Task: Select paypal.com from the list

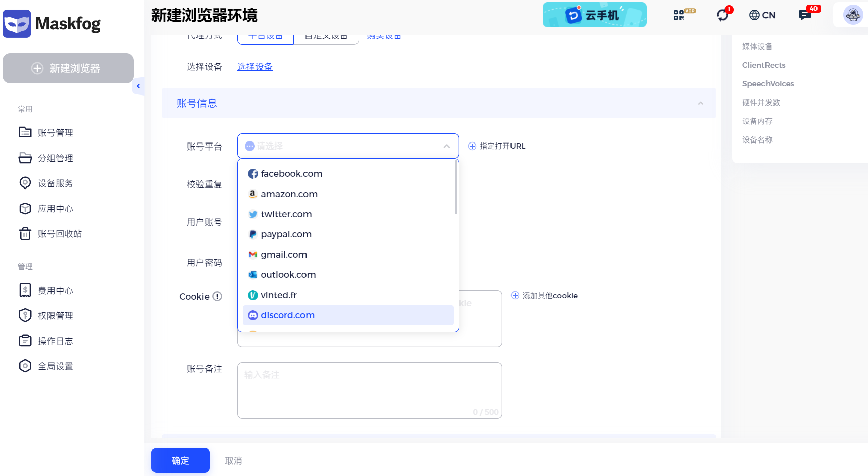Action: tap(348, 234)
